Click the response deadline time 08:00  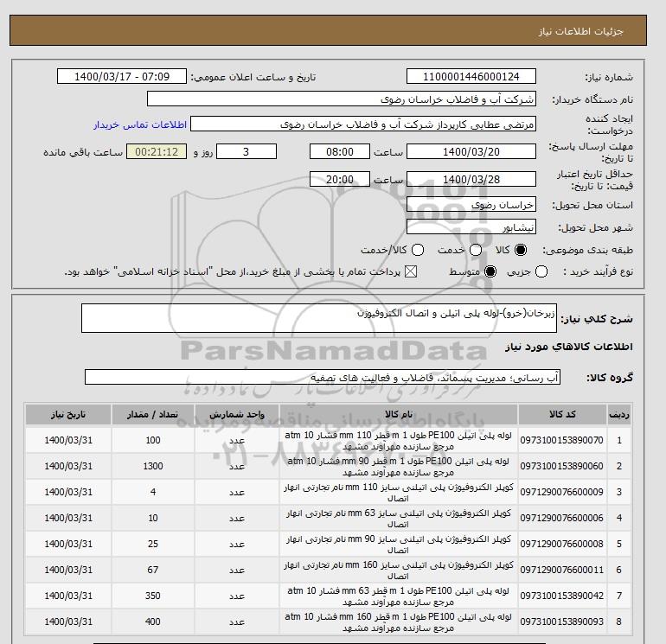[x=340, y=151]
